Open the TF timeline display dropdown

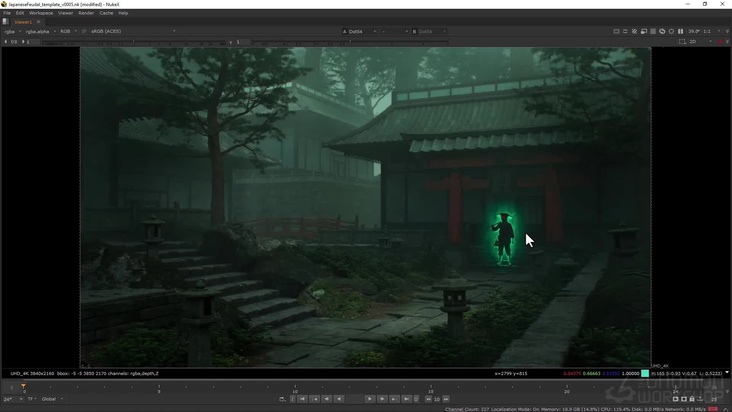[x=32, y=399]
